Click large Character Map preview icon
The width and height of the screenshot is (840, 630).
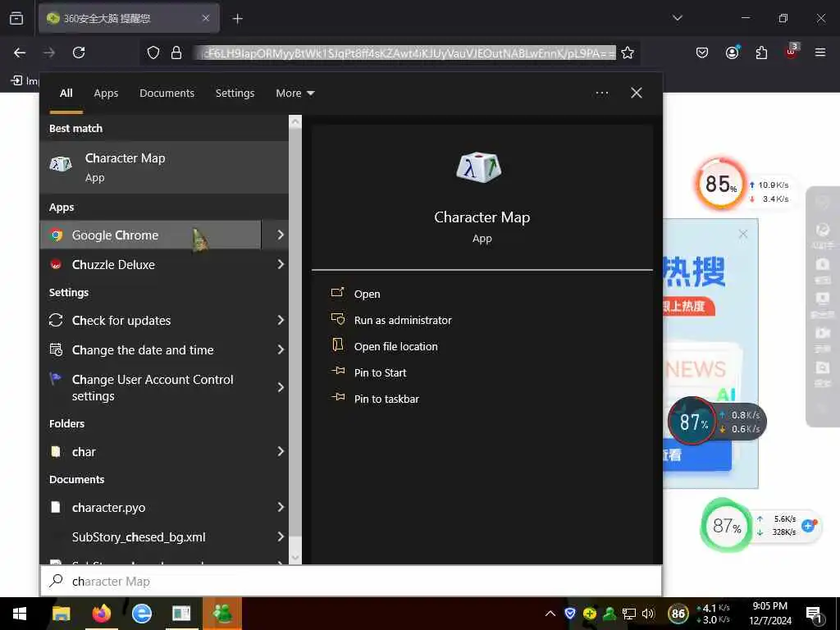(478, 167)
